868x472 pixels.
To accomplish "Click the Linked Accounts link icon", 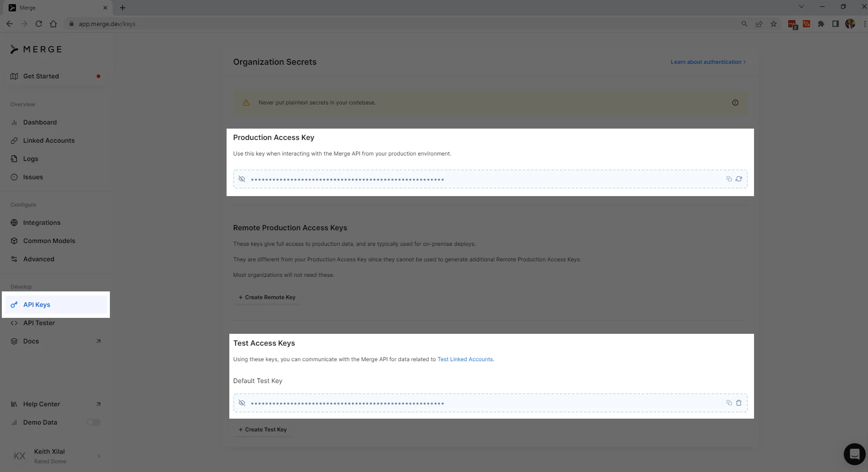I will tap(14, 140).
